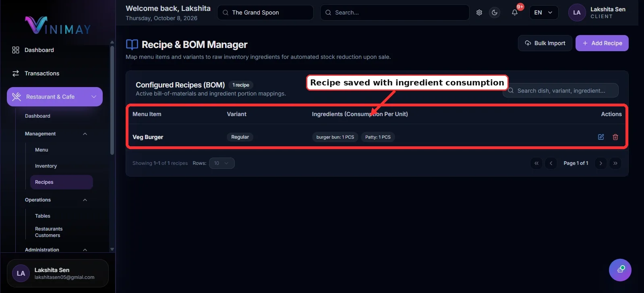
Task: Open Lakshita Sen profile card in sidebar
Action: [58, 273]
